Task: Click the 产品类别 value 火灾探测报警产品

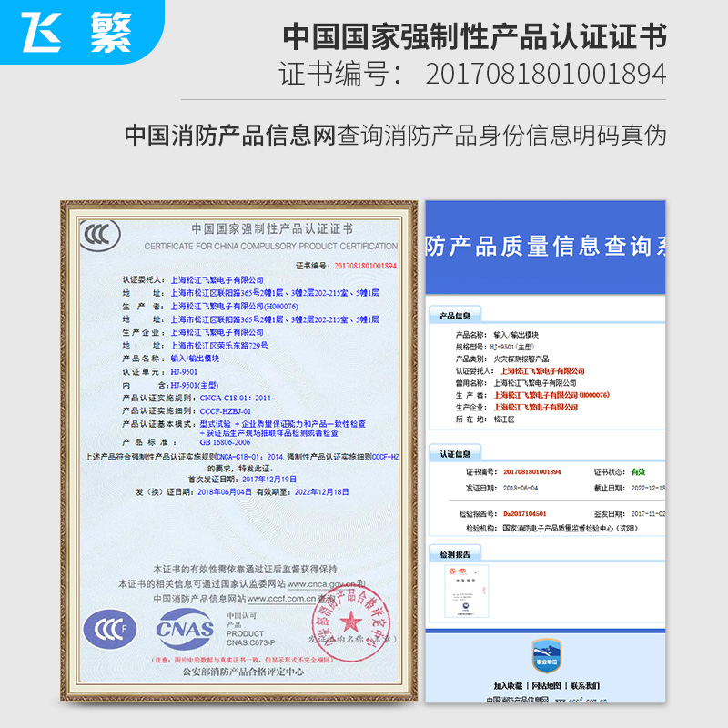Action: click(521, 359)
